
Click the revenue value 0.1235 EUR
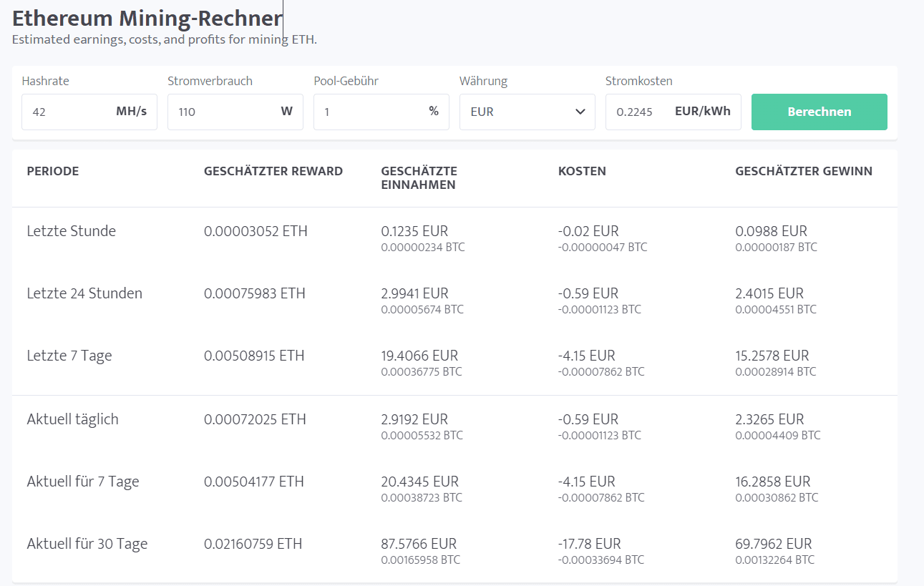pos(414,231)
